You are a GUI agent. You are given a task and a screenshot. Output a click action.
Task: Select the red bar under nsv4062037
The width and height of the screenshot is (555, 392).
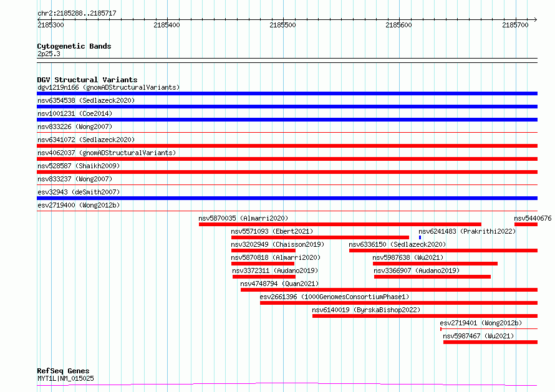(x=287, y=159)
